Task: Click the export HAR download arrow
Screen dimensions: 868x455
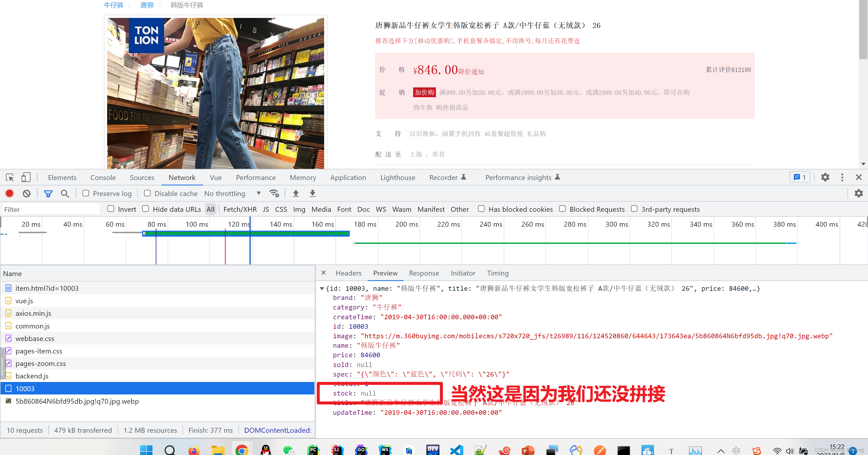Action: click(312, 193)
